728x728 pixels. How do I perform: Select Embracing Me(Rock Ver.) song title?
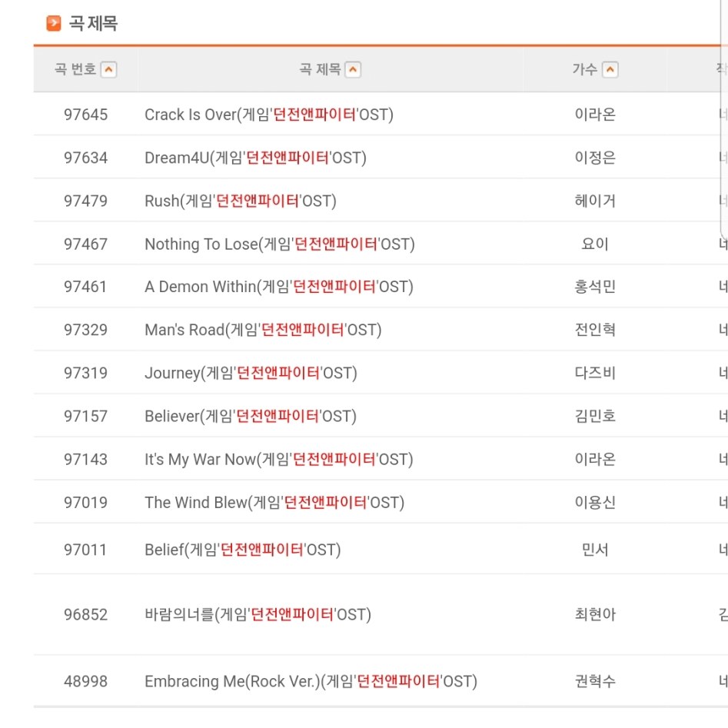(x=311, y=682)
